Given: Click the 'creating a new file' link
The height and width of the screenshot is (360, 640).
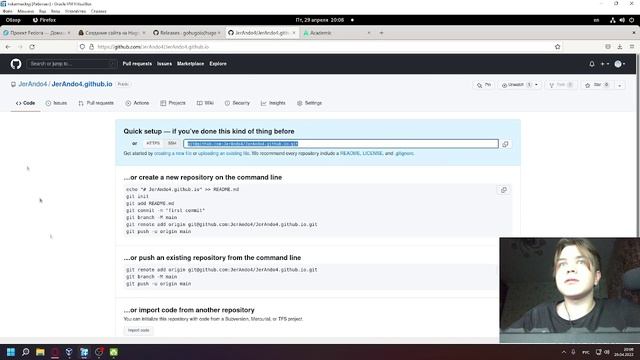Looking at the screenshot, I should [173, 153].
